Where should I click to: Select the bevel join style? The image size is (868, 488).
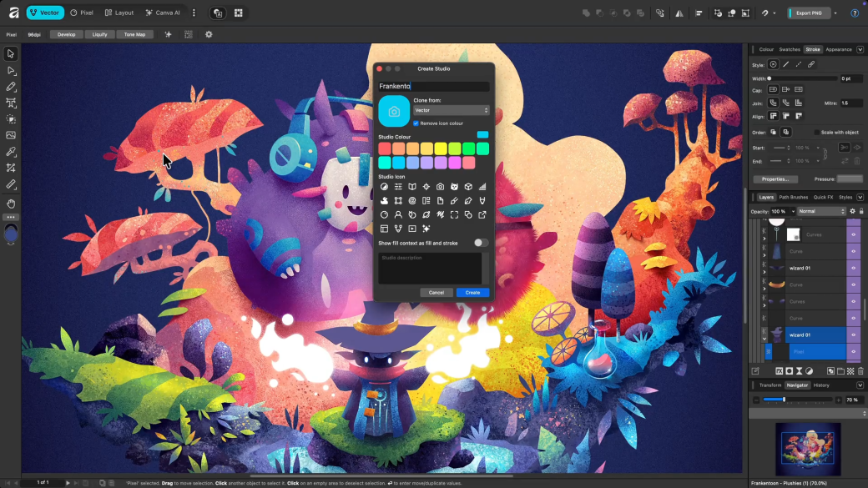click(x=799, y=103)
